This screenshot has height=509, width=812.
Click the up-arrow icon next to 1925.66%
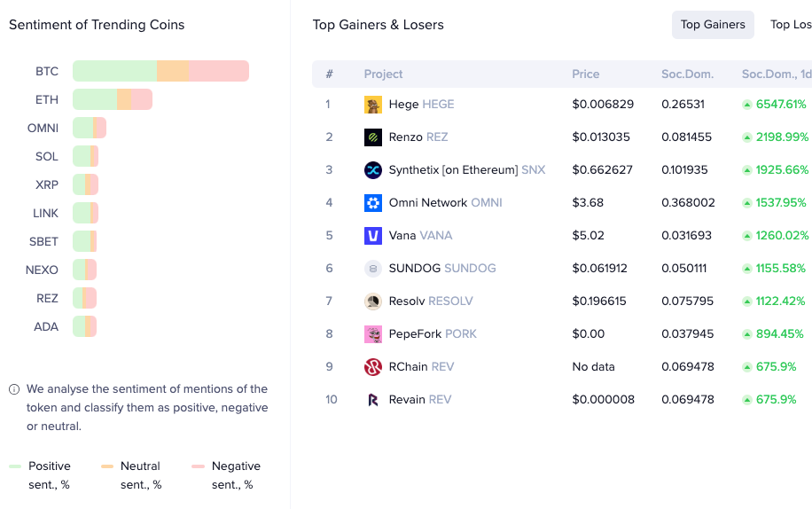[x=746, y=170]
